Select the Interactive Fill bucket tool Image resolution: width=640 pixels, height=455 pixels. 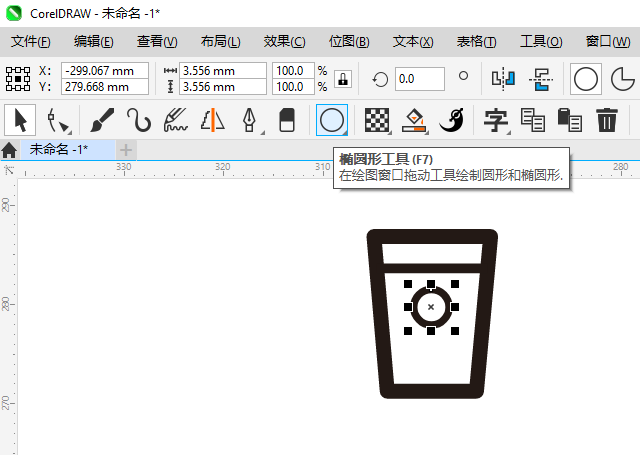coord(414,120)
